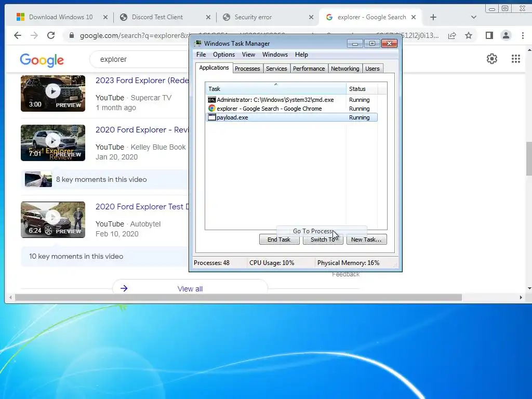This screenshot has height=399, width=532.
Task: Open a new Chrome tab
Action: pos(433,17)
